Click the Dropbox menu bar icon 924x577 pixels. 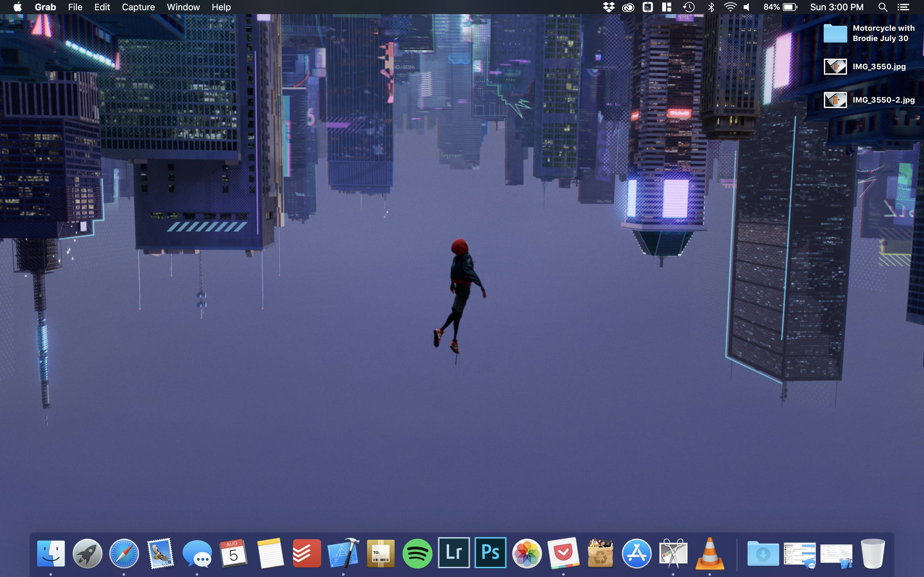pyautogui.click(x=609, y=7)
